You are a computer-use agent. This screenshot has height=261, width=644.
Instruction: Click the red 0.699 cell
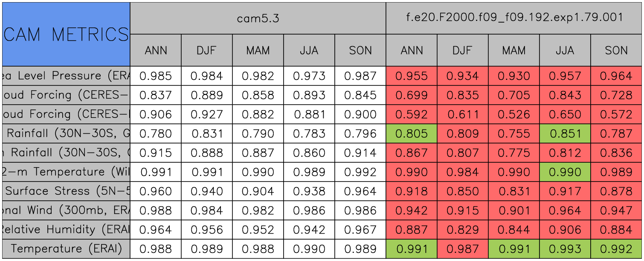click(412, 95)
